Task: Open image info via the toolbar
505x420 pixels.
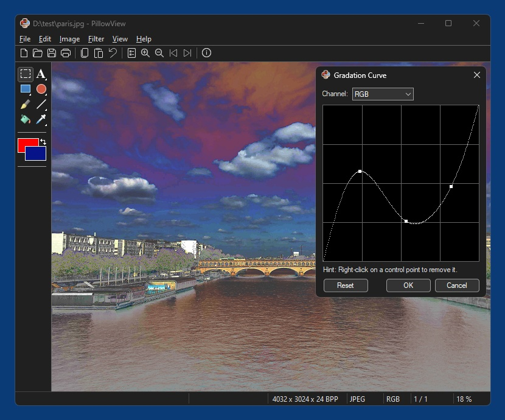Action: click(206, 53)
